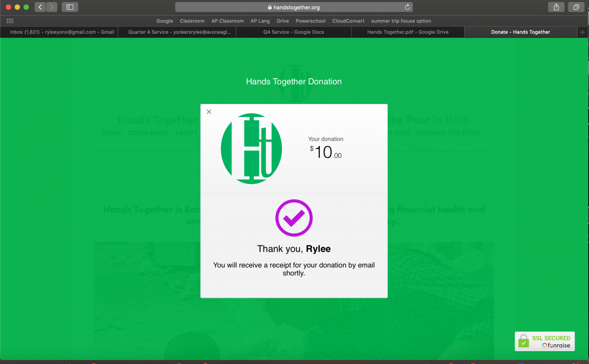The image size is (589, 364).
Task: Open the Share menu icon
Action: pos(556,7)
